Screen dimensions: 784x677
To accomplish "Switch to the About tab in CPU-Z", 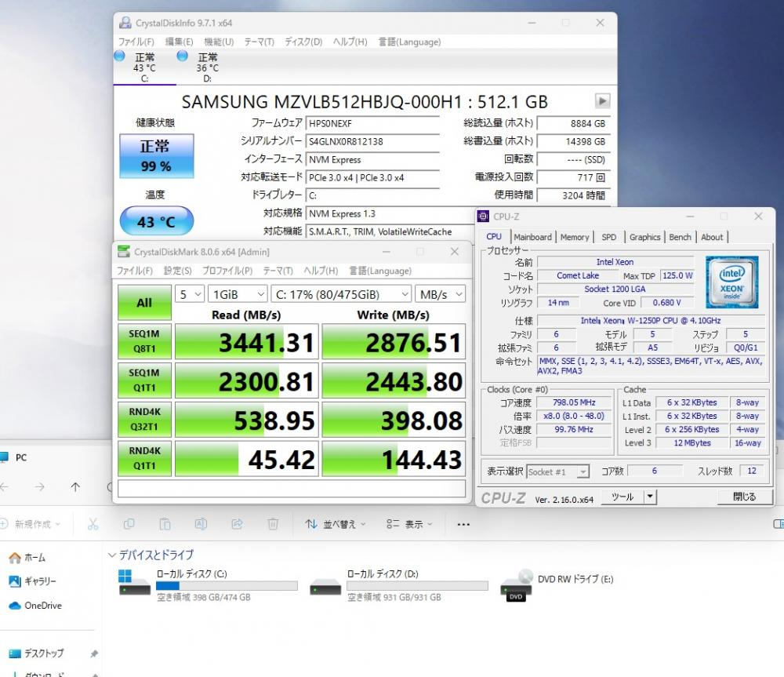I will (x=712, y=237).
